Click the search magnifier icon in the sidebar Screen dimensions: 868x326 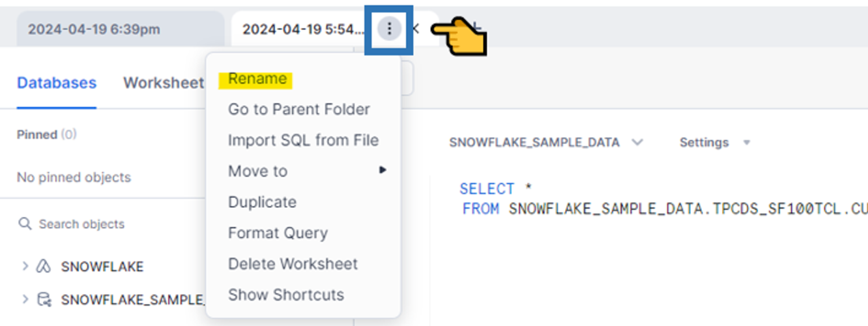[x=25, y=224]
